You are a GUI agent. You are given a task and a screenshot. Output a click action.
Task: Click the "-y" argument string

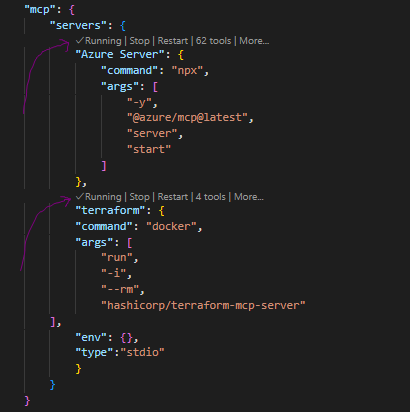point(139,102)
